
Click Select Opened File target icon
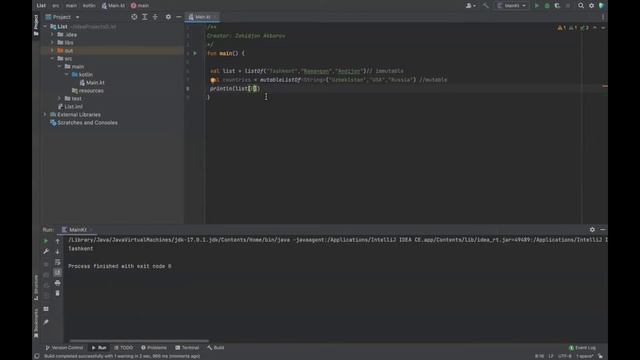click(x=134, y=17)
